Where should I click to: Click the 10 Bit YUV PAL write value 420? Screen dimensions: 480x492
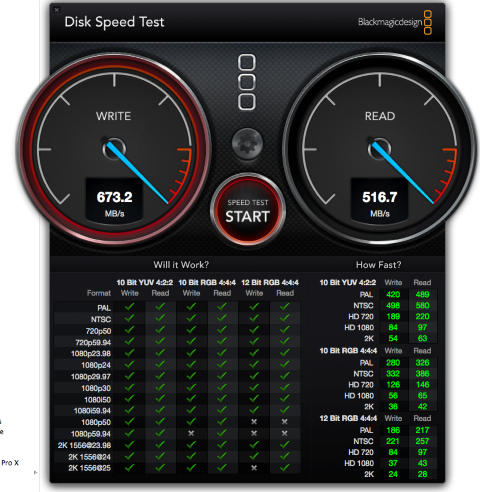[393, 294]
